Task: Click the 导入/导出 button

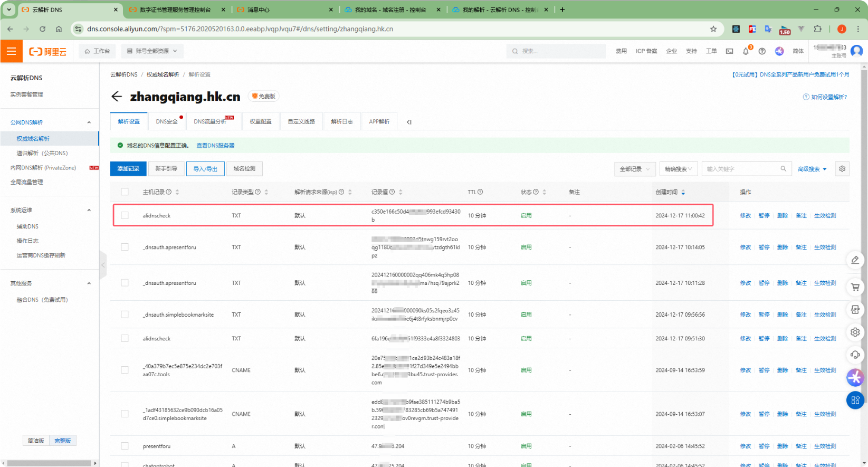Action: [205, 169]
